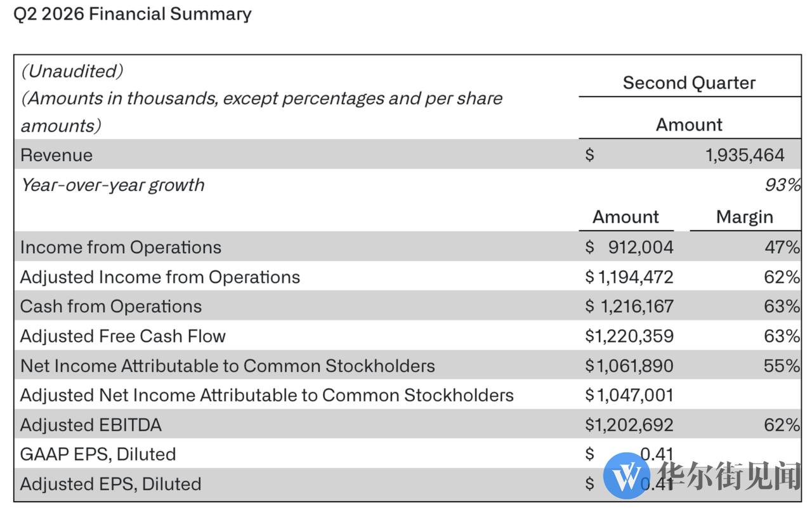Image resolution: width=812 pixels, height=510 pixels.
Task: Click the amount $1,220,359
Action: click(x=629, y=336)
